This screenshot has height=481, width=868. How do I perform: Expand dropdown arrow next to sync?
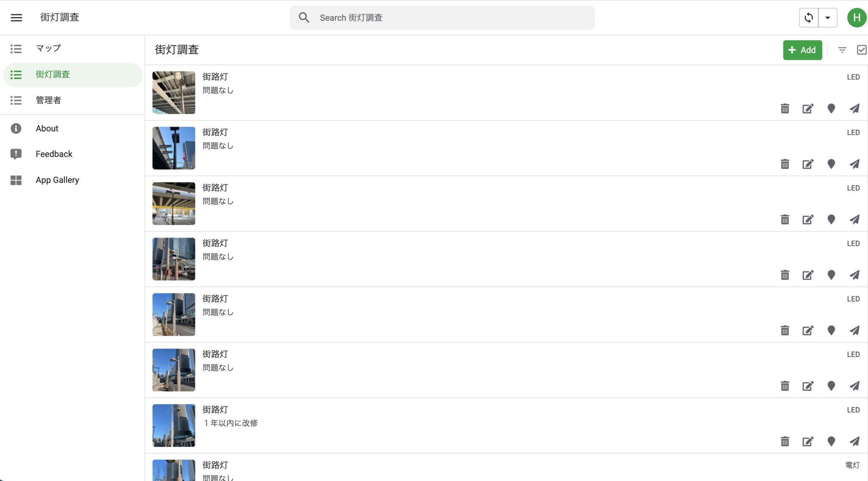827,17
